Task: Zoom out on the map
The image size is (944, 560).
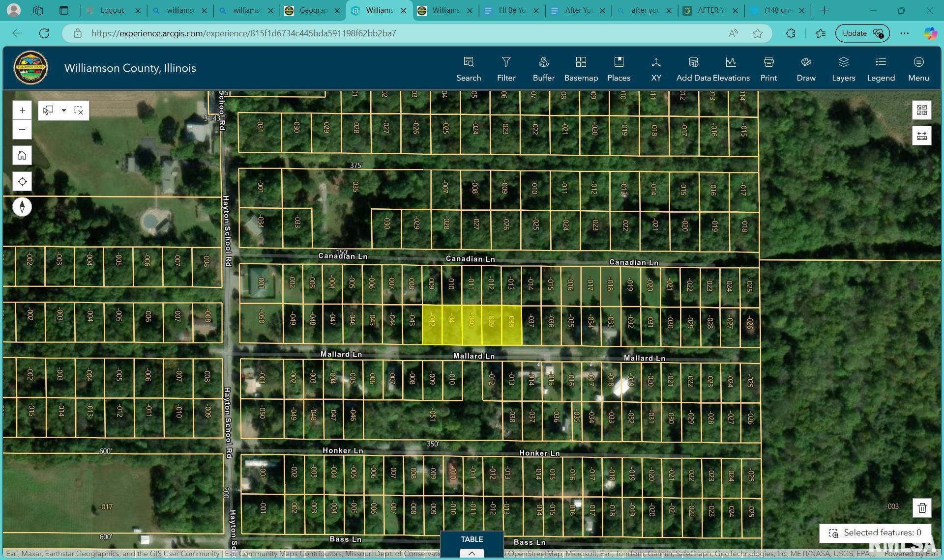Action: point(22,130)
